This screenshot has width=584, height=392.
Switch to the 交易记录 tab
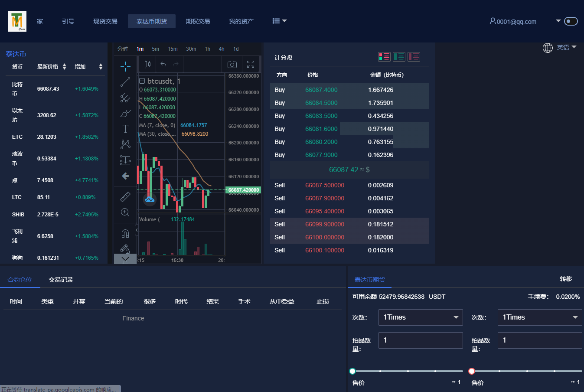click(x=61, y=280)
